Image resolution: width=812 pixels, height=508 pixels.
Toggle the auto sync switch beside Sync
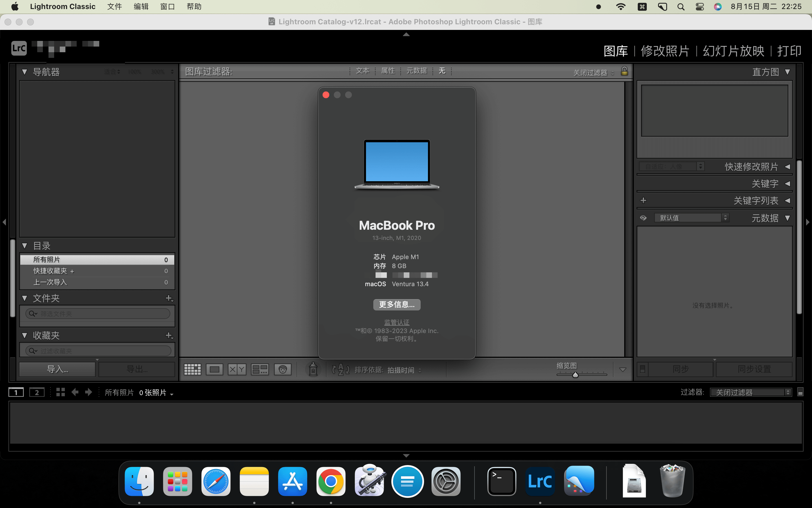pyautogui.click(x=642, y=369)
